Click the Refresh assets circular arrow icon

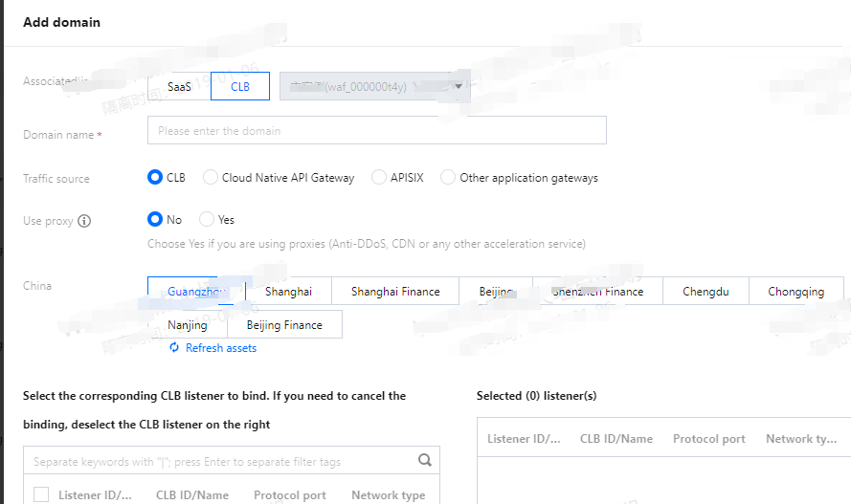[x=174, y=348]
